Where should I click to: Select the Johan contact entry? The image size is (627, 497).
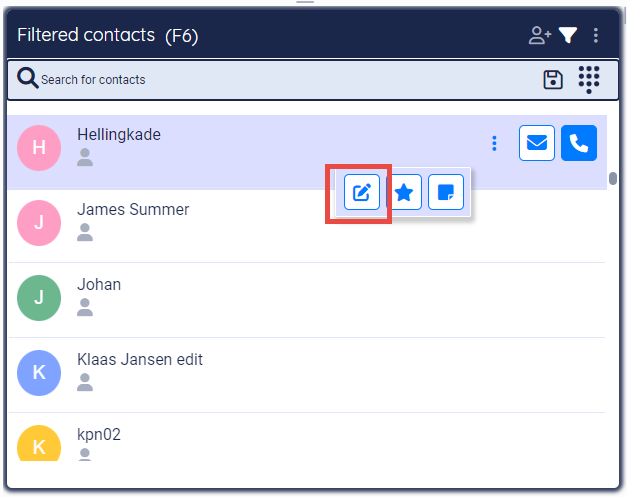coord(99,285)
